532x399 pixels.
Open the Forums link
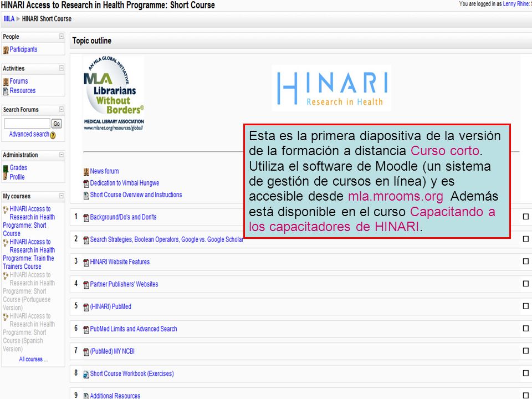coord(19,81)
